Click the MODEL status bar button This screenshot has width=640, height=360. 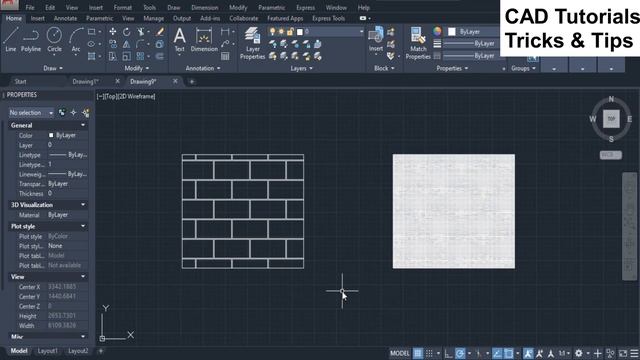coord(400,353)
